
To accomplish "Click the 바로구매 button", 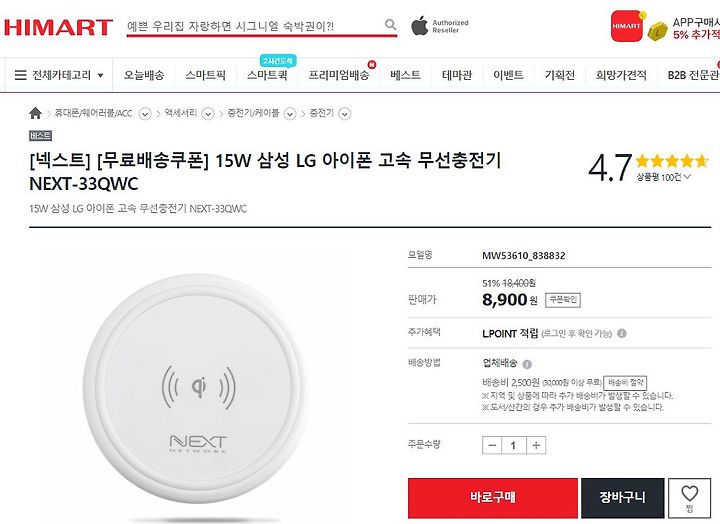I will (493, 498).
